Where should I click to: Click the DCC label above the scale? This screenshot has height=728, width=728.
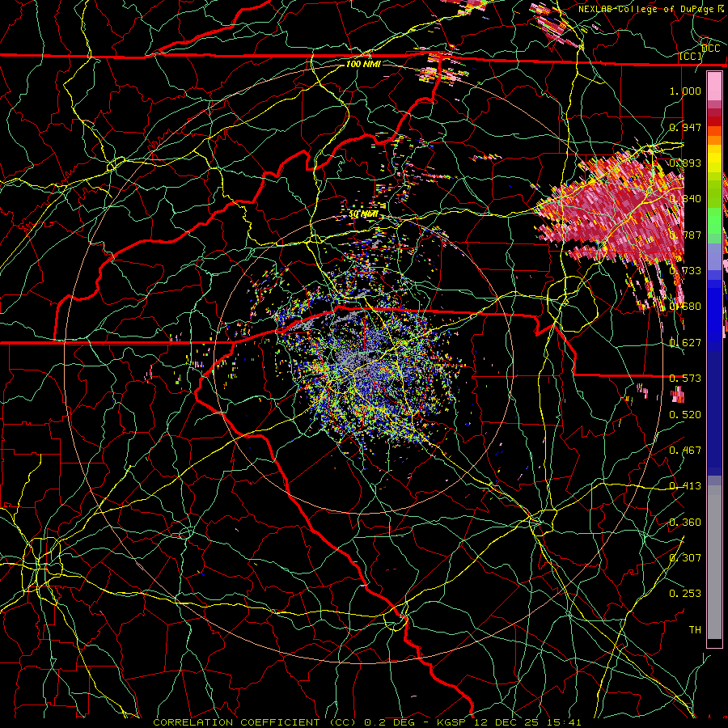[x=711, y=49]
